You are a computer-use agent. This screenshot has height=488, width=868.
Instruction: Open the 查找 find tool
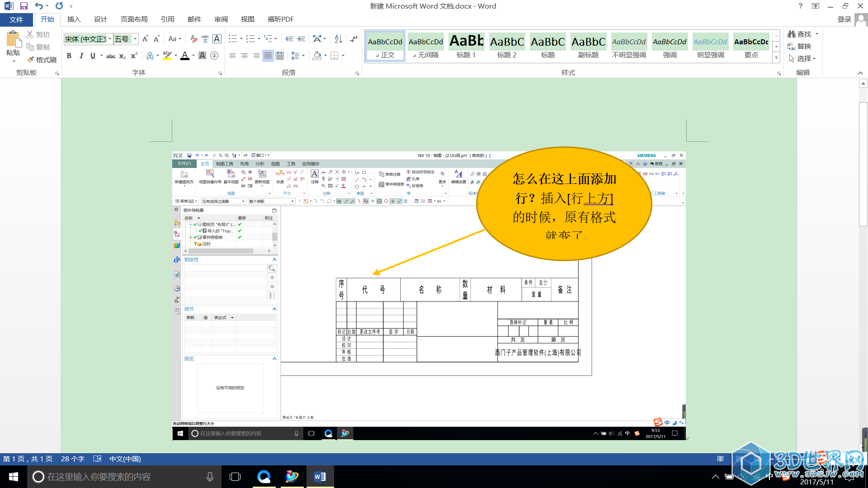(800, 34)
